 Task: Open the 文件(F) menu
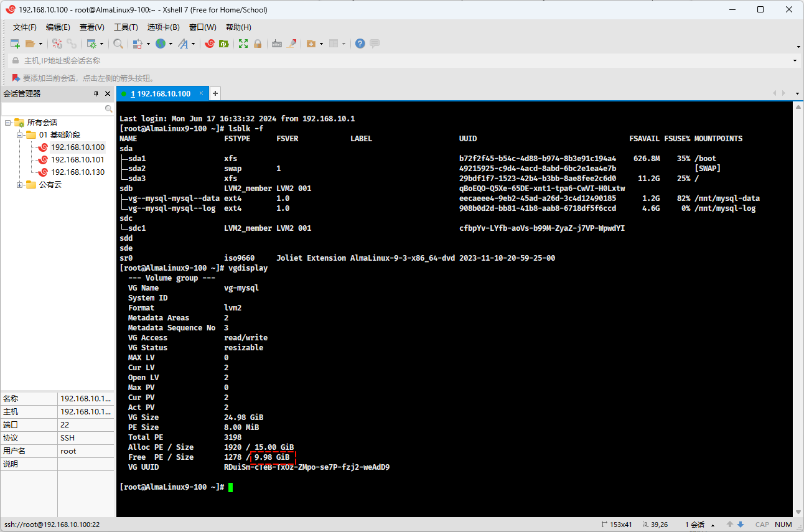point(25,27)
